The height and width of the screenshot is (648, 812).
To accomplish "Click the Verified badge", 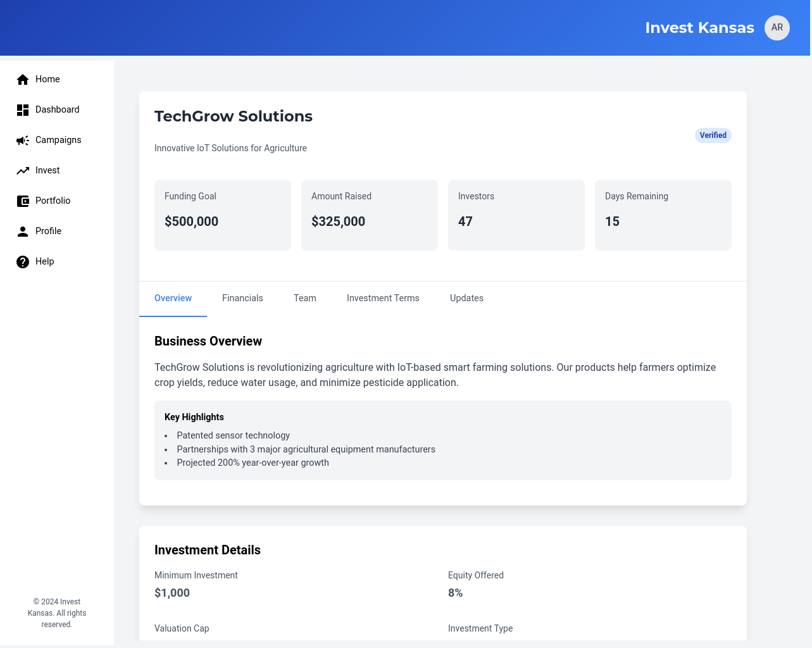I will pos(713,135).
